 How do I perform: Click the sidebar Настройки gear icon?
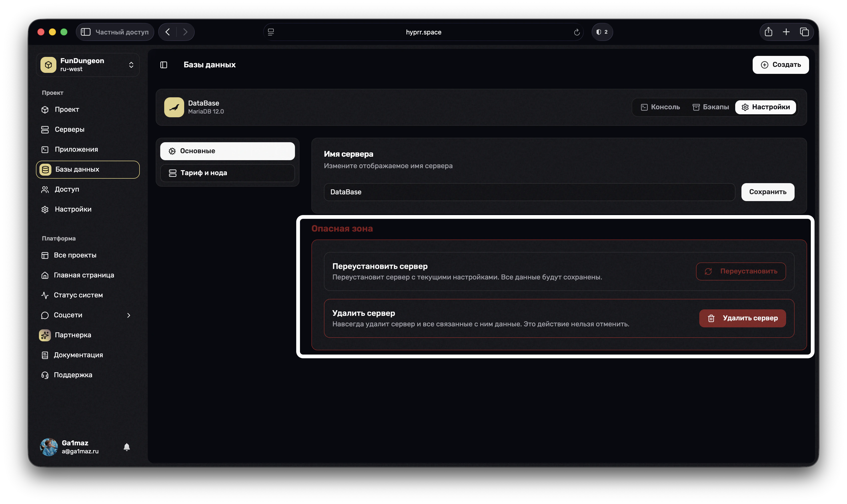point(45,210)
